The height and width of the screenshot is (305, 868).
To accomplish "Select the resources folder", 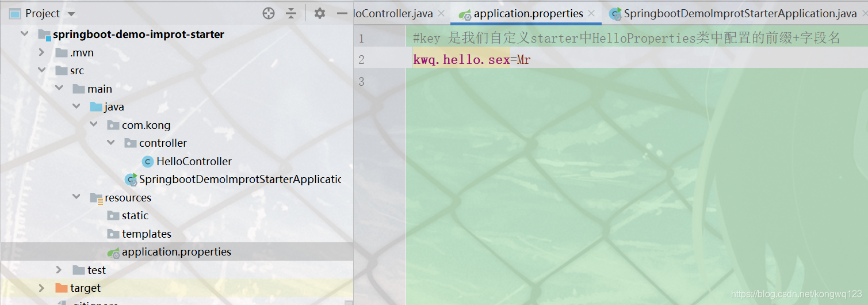I will point(128,197).
